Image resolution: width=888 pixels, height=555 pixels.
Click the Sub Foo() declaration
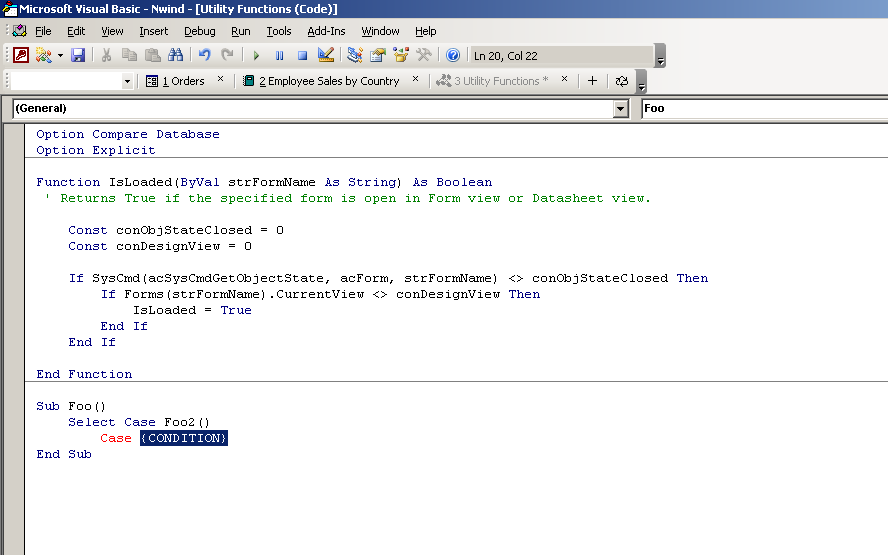click(x=71, y=406)
